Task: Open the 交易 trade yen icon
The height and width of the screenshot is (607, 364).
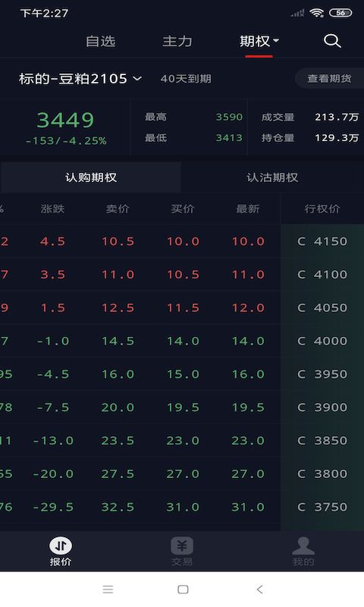Action: 182,546
